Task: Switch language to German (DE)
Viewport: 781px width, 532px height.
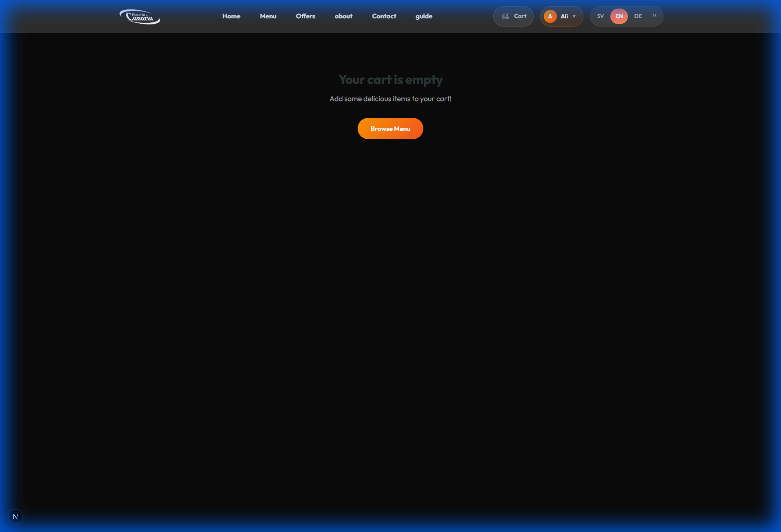Action: (638, 16)
